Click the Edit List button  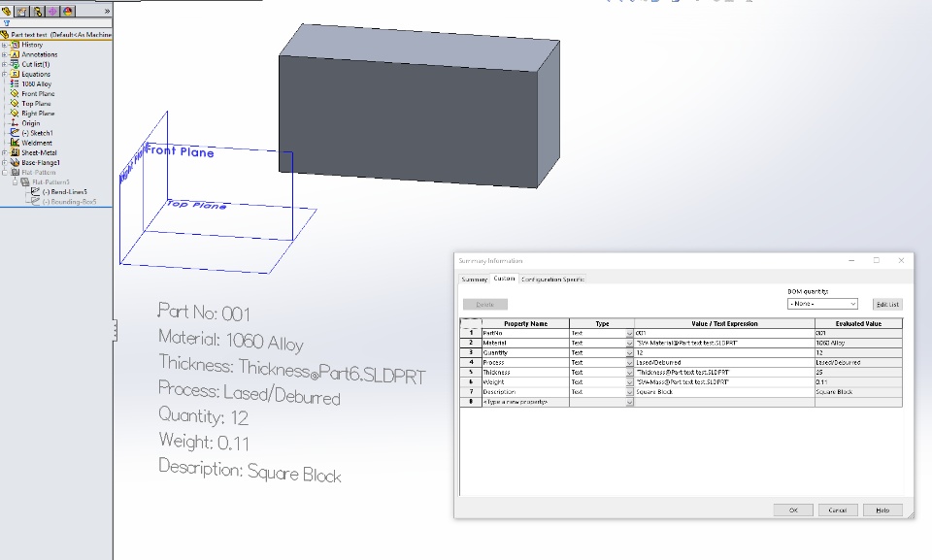(x=887, y=305)
